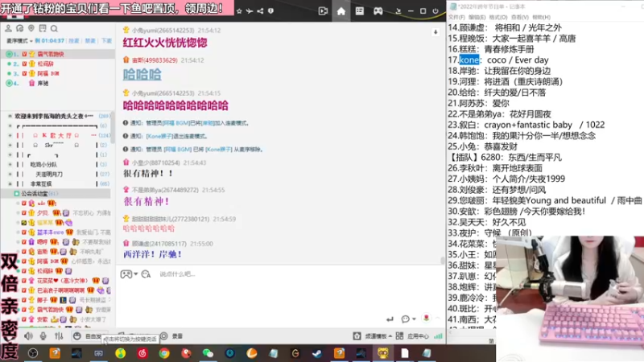
Task: Mute speaker with volume icon in bottom bar
Action: click(28, 336)
